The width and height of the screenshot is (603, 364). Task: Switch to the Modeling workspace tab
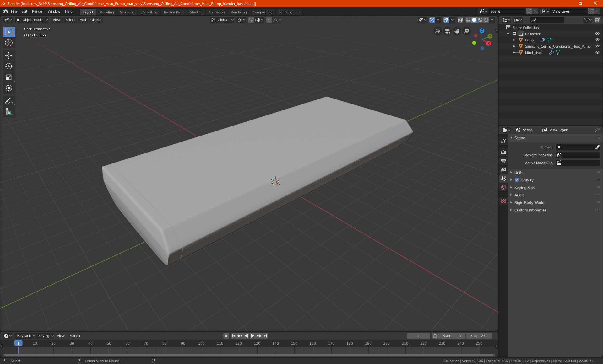[106, 12]
